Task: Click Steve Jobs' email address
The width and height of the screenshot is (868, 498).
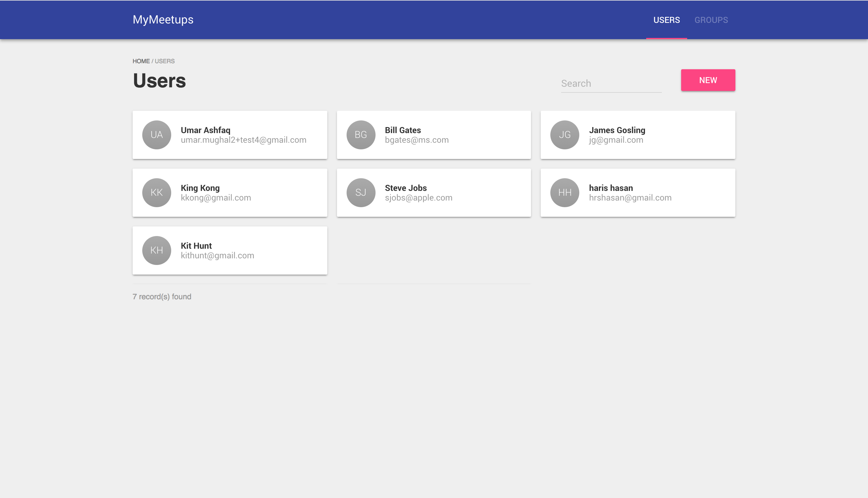Action: 418,198
